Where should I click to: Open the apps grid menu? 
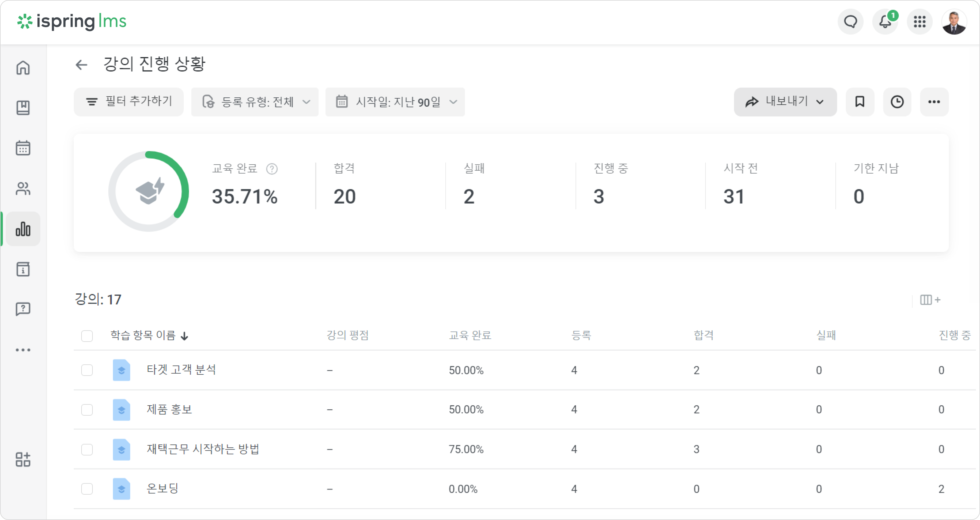[x=920, y=22]
